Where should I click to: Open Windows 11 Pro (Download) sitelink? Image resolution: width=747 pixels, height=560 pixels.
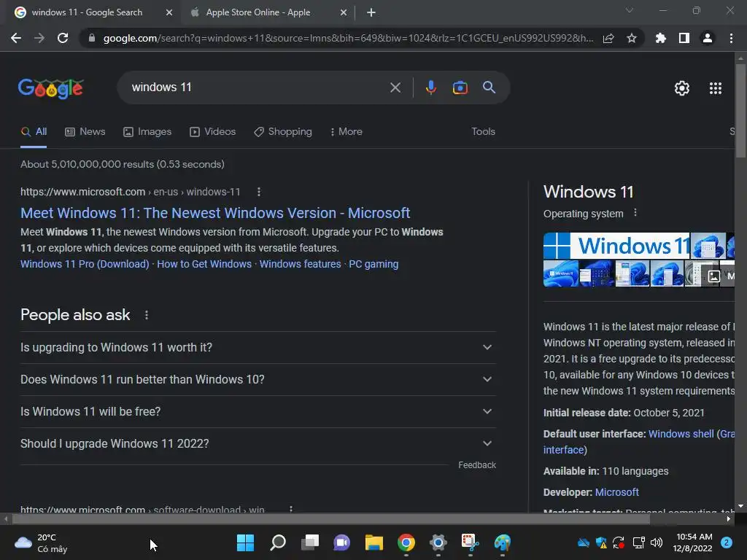(x=85, y=264)
